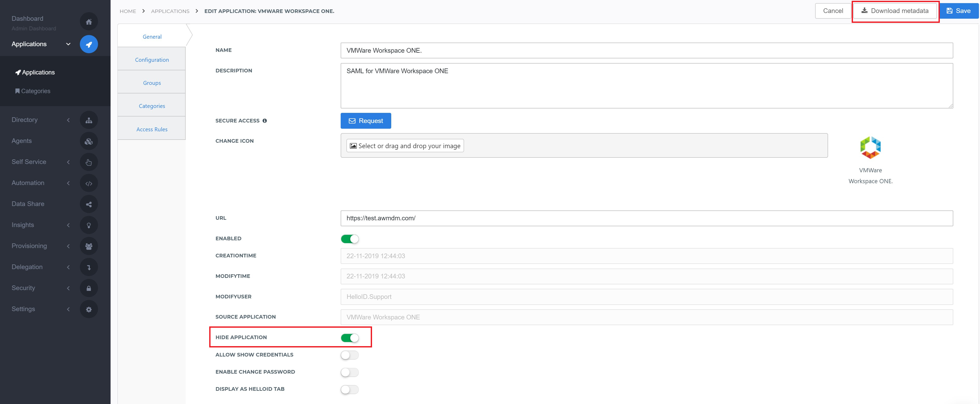Click the Agents cubes icon

(x=89, y=141)
